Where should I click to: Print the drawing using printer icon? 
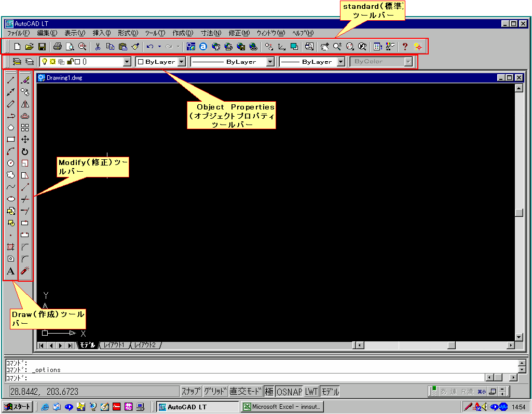(57, 47)
